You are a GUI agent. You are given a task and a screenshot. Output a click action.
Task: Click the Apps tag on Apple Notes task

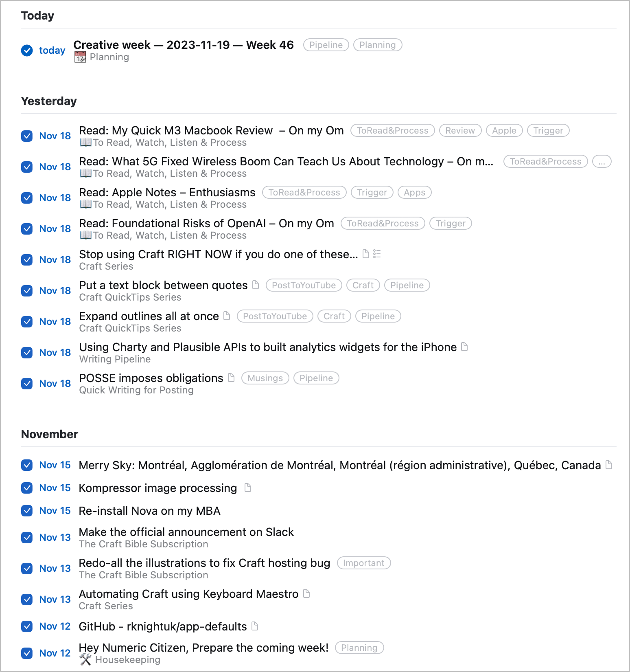click(415, 192)
